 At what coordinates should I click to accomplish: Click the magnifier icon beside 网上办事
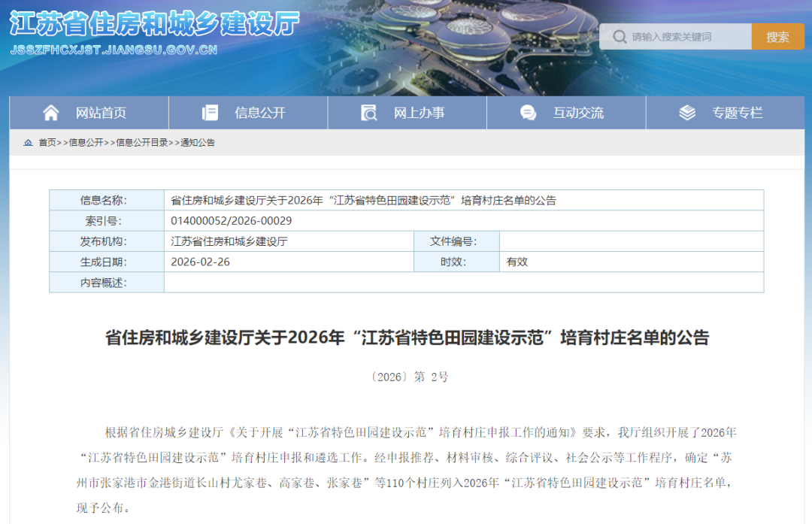point(368,112)
